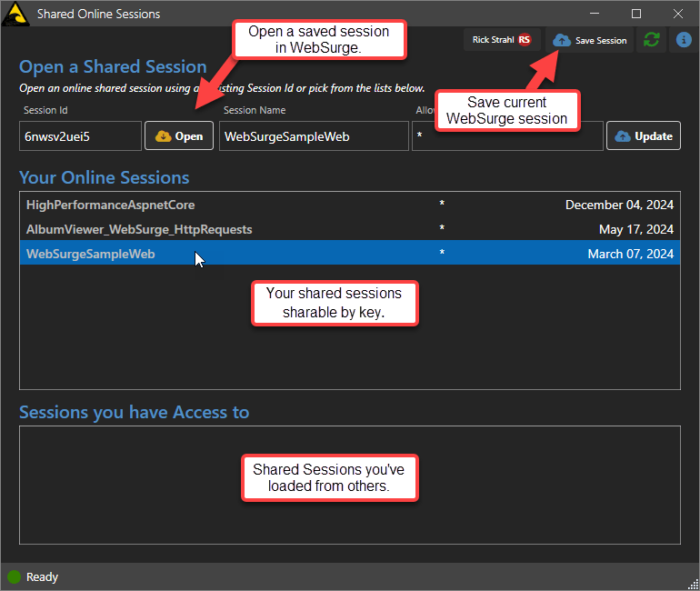Viewport: 700px width, 591px height.
Task: Click the Save Session cloud button
Action: click(589, 40)
